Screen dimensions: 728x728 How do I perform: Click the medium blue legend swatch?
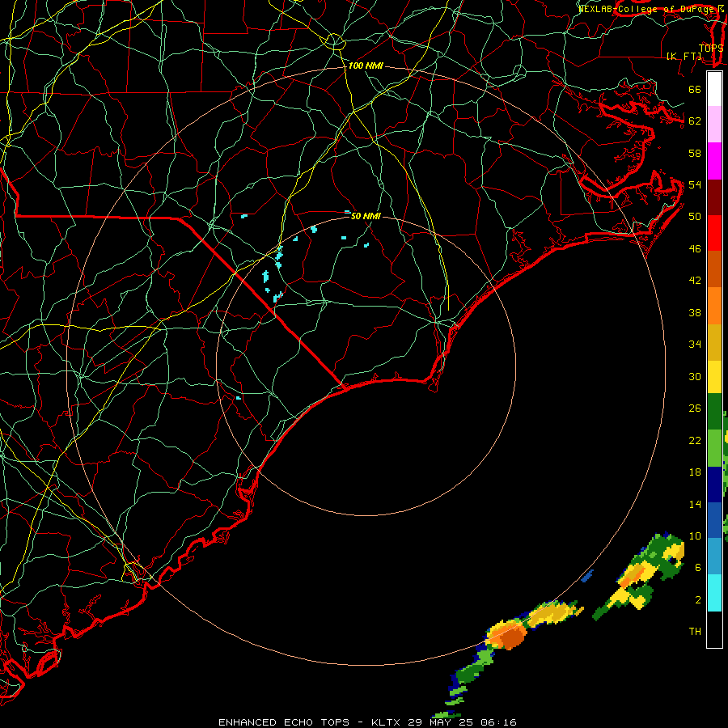tap(714, 520)
